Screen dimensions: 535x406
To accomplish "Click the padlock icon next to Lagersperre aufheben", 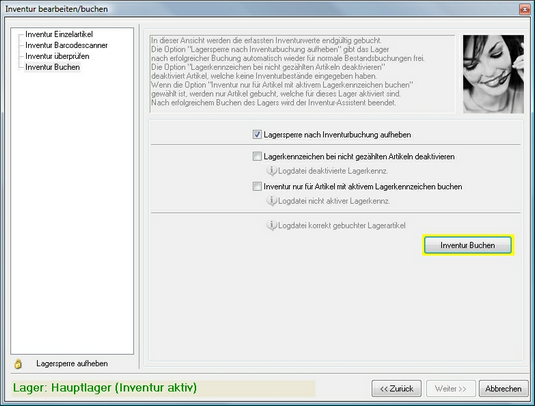I will point(18,364).
